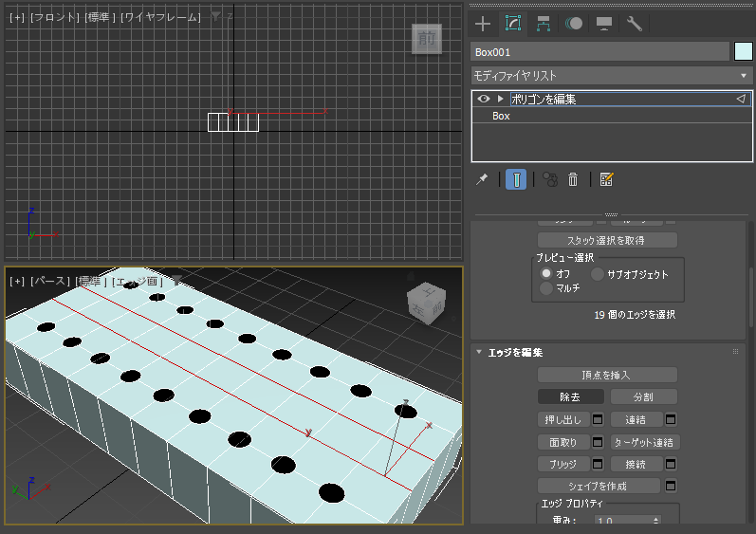Viewport: 756px width, 534px height.
Task: Open 押し出し settings box icon
Action: coord(598,420)
